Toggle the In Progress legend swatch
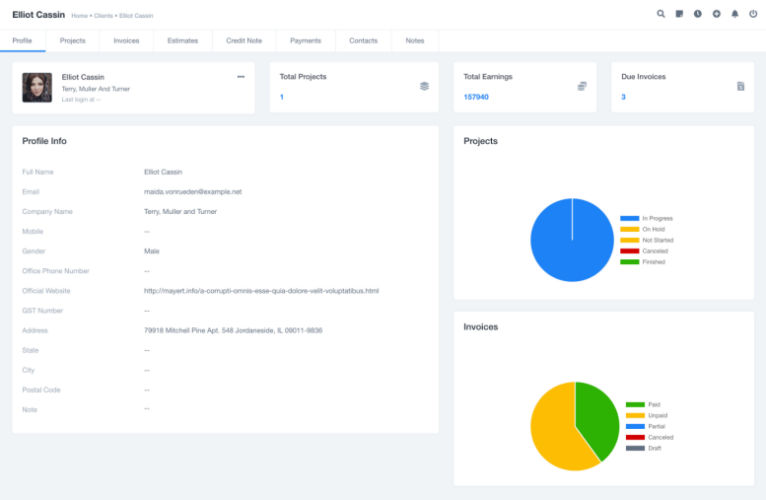The image size is (766, 500). tap(629, 218)
